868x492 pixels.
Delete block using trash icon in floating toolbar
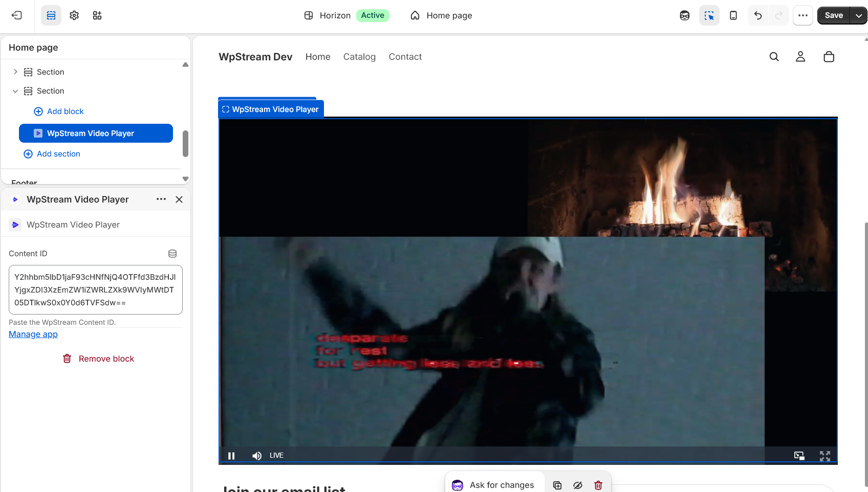(x=598, y=485)
